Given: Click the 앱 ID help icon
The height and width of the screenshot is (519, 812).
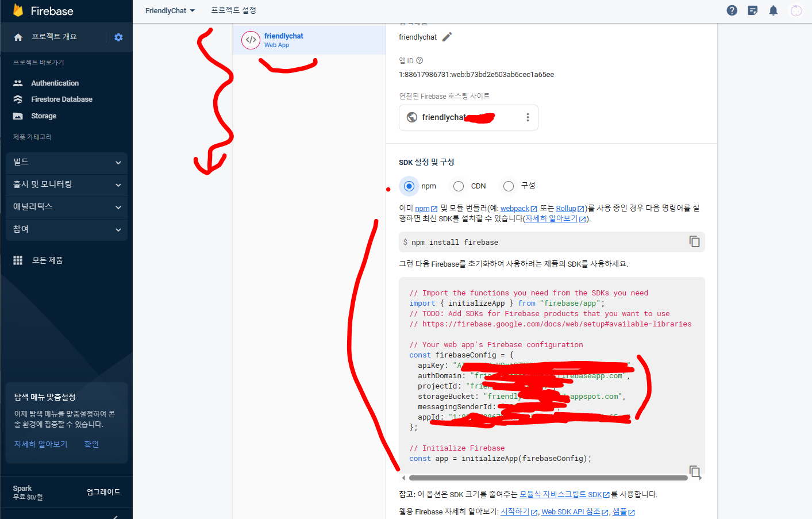Looking at the screenshot, I should click(x=420, y=60).
